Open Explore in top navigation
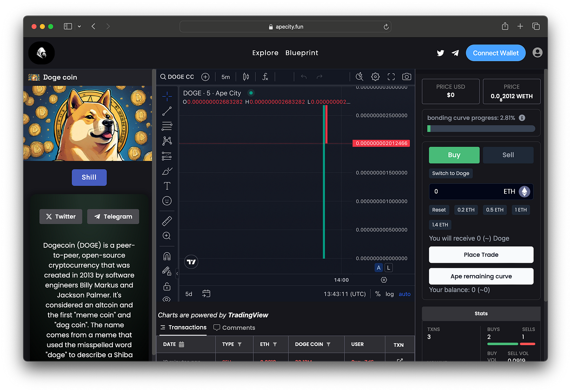The height and width of the screenshot is (392, 571). point(265,53)
